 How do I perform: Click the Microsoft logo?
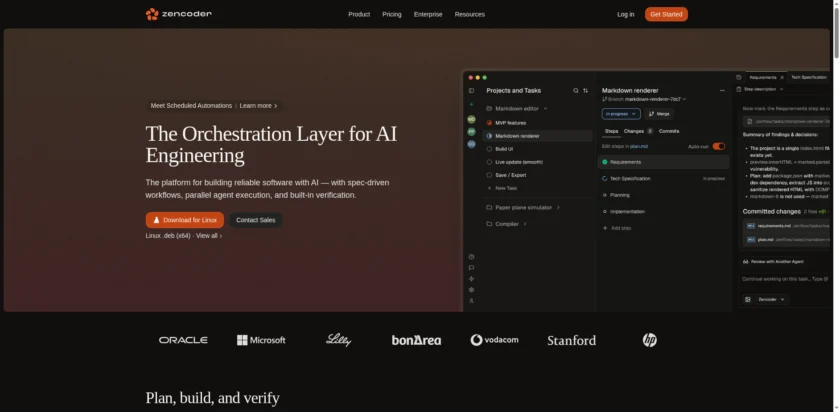click(261, 340)
